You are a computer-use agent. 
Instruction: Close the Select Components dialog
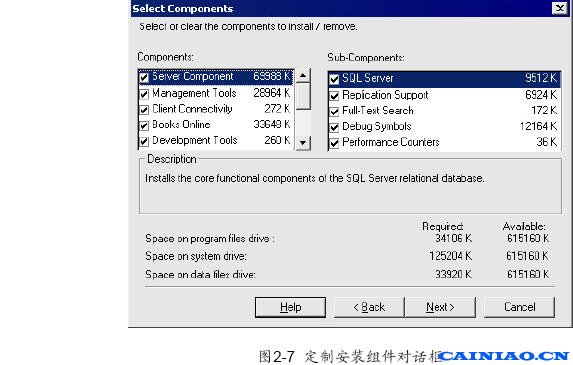(x=559, y=8)
